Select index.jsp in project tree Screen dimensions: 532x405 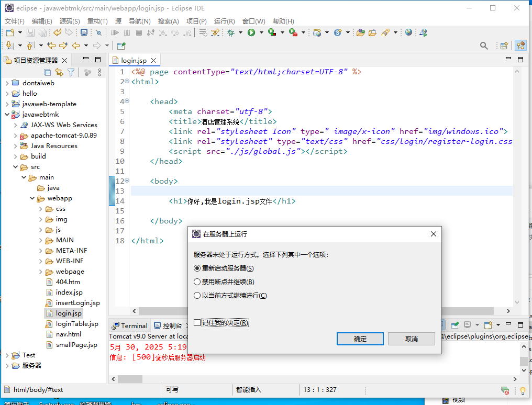coord(69,292)
